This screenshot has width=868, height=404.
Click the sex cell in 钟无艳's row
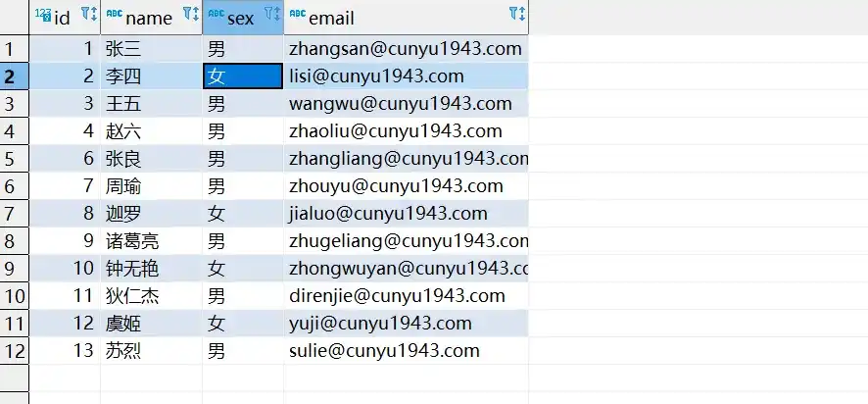click(x=243, y=269)
